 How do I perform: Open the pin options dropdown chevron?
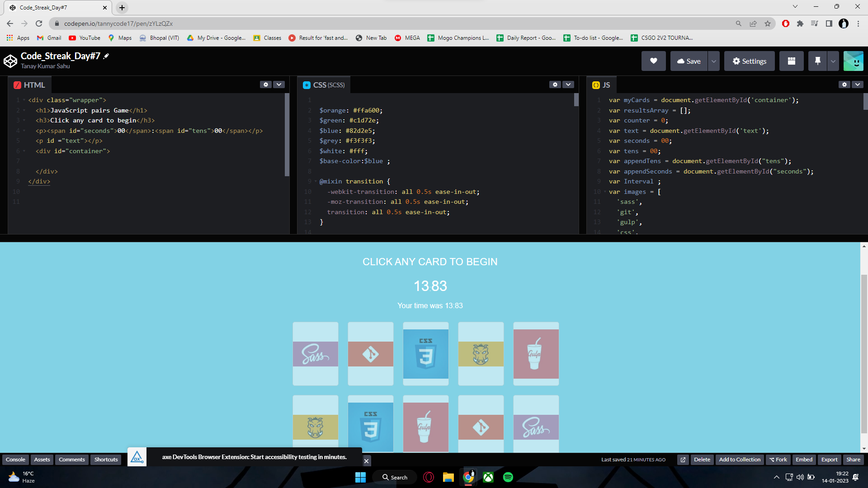tap(833, 61)
